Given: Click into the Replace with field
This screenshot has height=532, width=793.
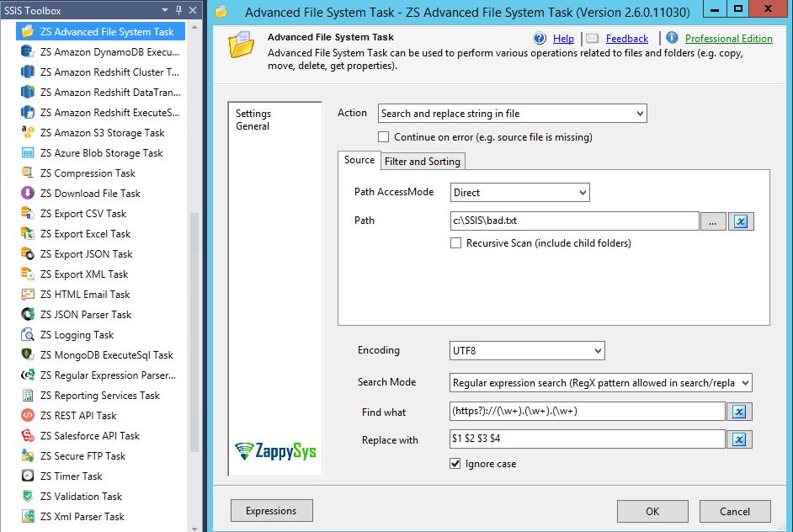Looking at the screenshot, I should point(587,439).
